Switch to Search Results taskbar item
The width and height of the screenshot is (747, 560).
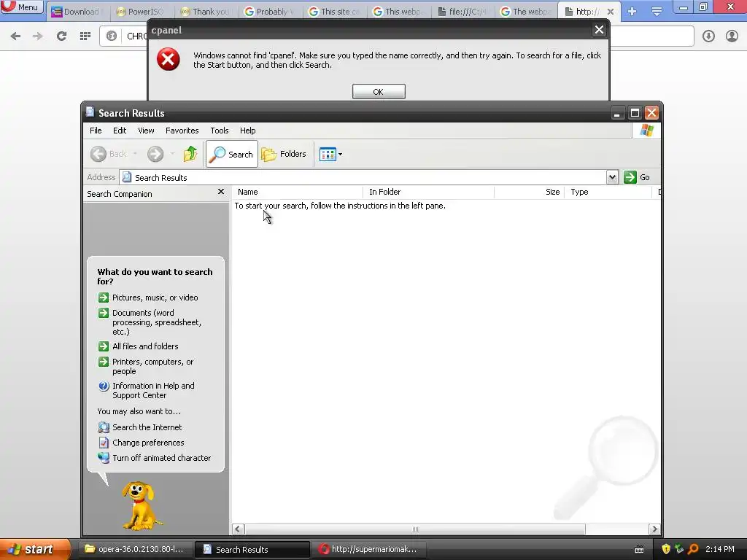point(252,549)
